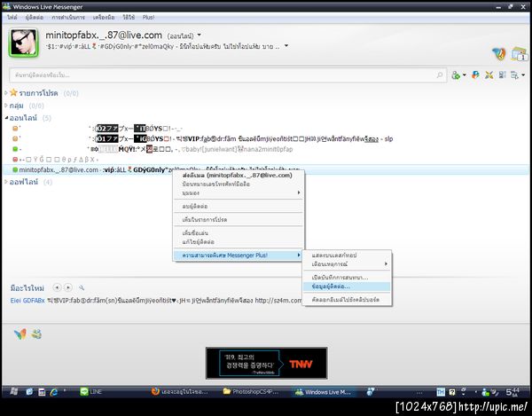Click the TH language indicator in tray

point(441,392)
